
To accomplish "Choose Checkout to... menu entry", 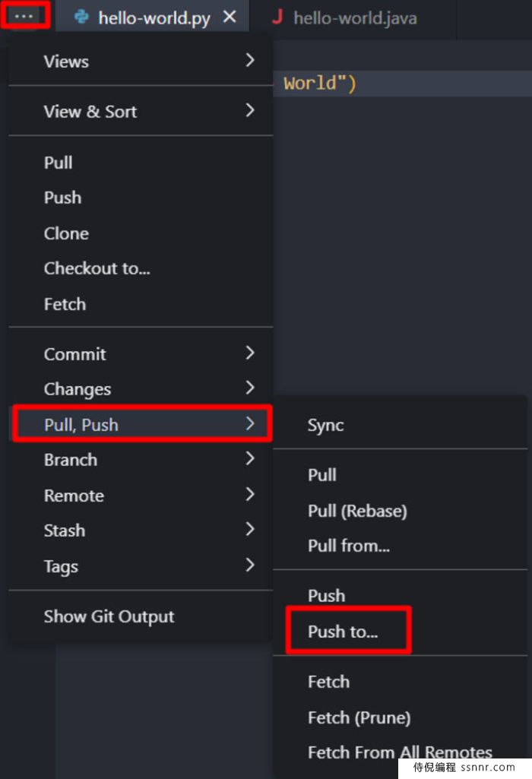I will [x=141, y=268].
